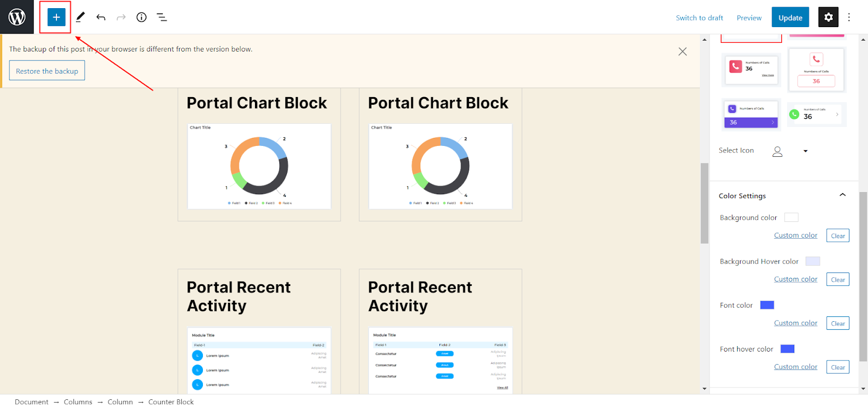Select Document in the breadcrumb
This screenshot has width=868, height=408.
click(31, 402)
